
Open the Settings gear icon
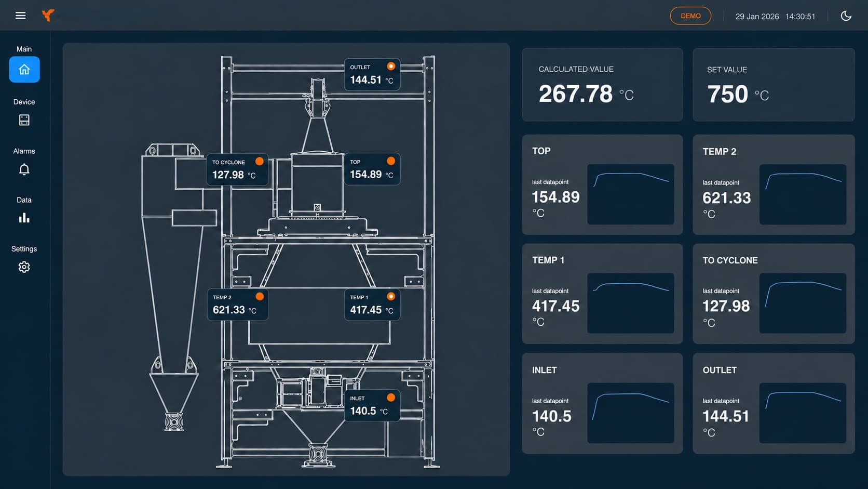(x=24, y=267)
